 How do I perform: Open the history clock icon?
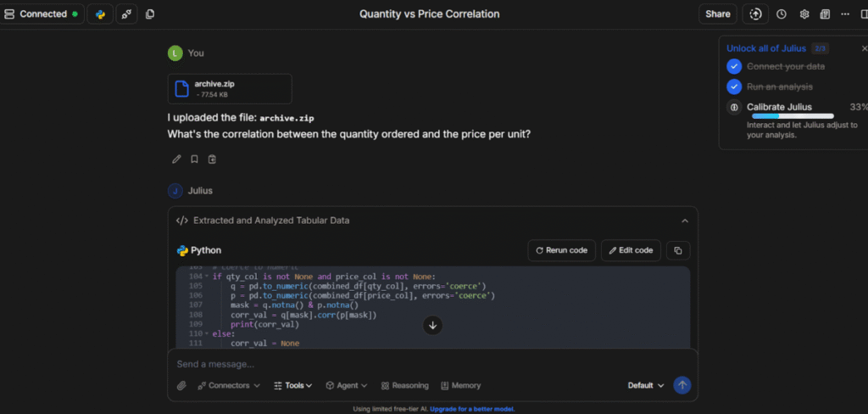tap(781, 14)
